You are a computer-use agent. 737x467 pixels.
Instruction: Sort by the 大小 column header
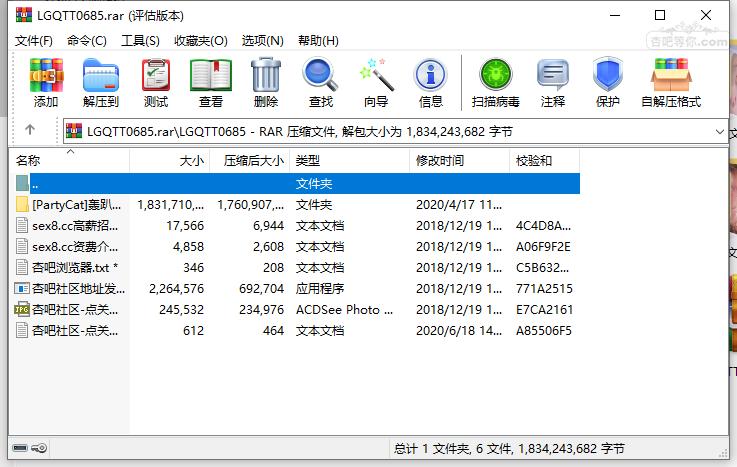tap(170, 161)
